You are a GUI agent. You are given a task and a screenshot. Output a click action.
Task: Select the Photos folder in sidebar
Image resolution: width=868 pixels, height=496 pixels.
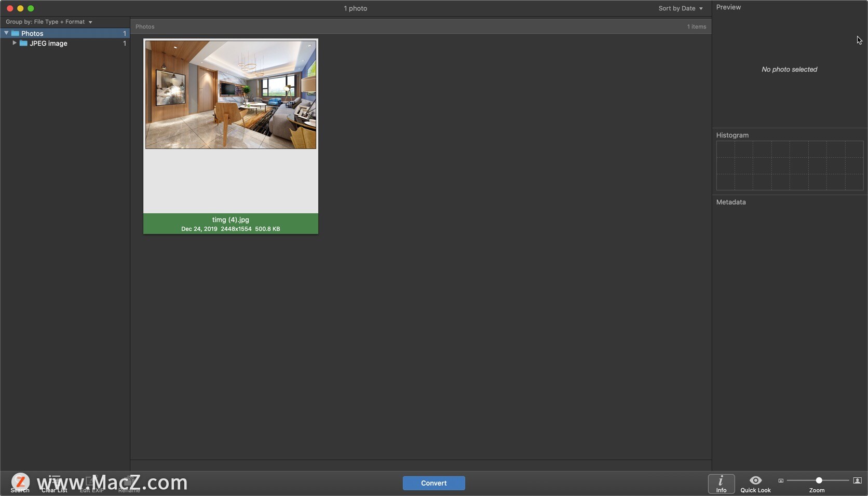point(65,33)
